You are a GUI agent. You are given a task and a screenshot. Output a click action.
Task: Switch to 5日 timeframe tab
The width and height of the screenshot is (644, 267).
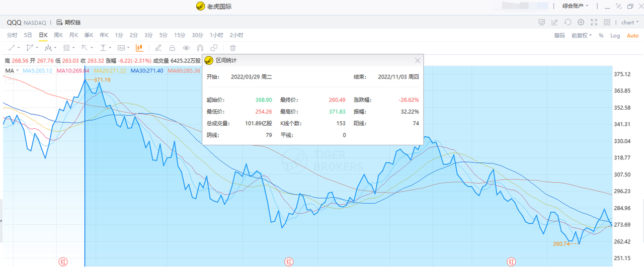(x=28, y=35)
